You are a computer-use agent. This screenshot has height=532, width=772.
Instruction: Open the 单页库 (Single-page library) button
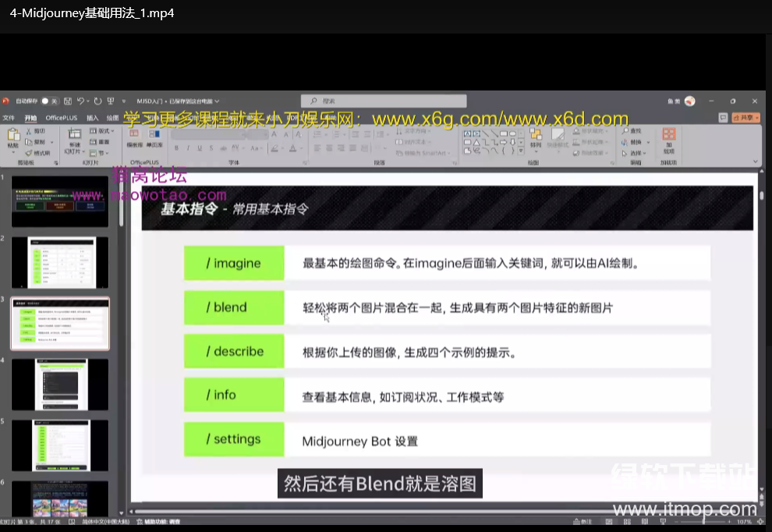tap(154, 138)
